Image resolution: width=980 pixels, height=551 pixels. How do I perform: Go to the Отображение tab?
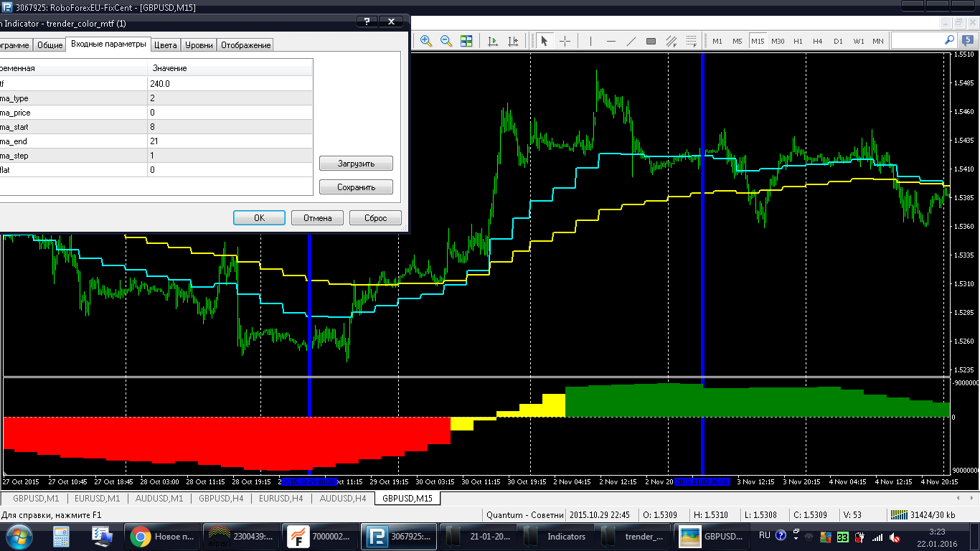246,45
